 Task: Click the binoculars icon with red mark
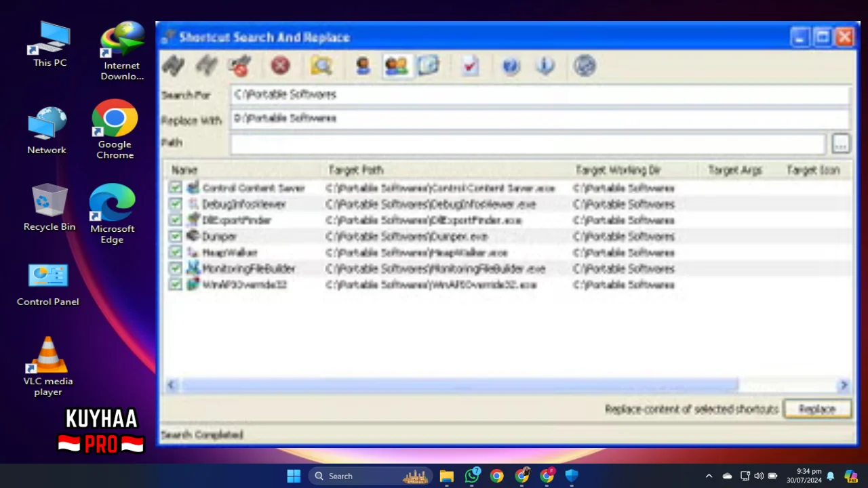click(x=239, y=66)
